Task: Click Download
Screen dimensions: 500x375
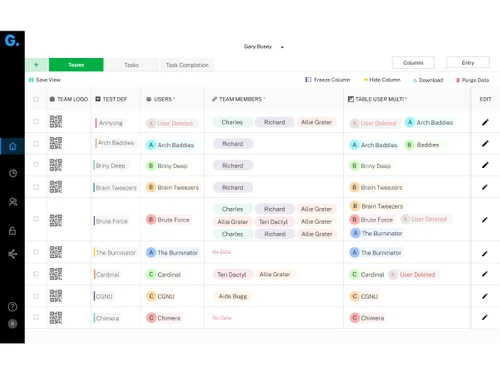Action: 428,80
